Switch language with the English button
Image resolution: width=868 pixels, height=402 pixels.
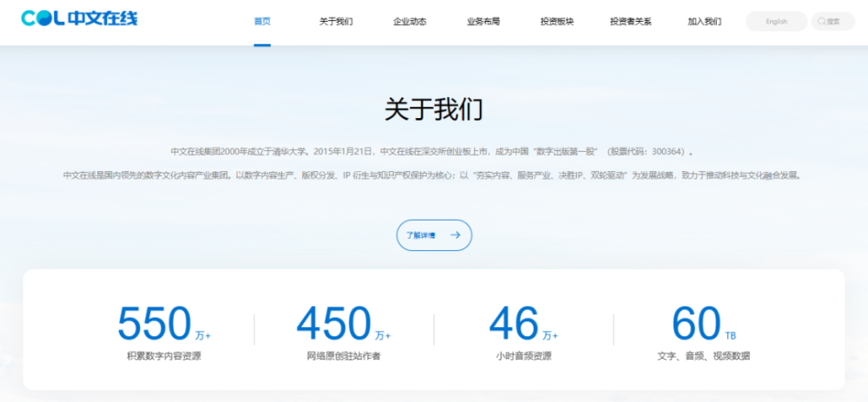click(x=777, y=22)
